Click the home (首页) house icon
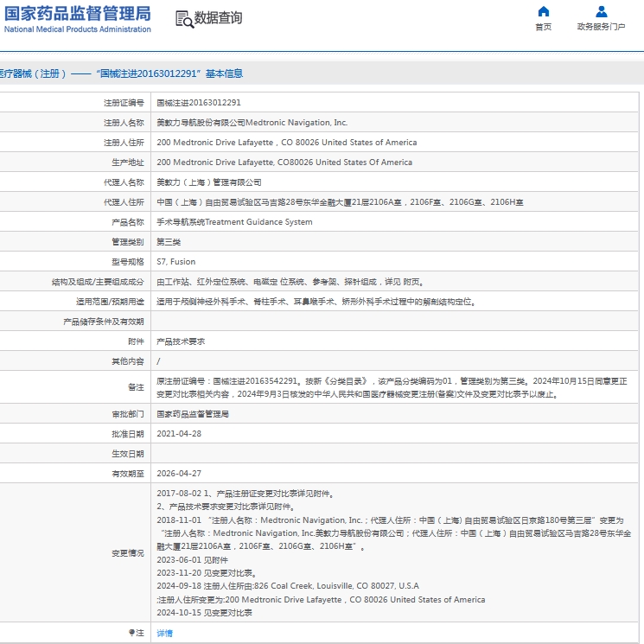Screen dimensions: 644x644 (x=544, y=11)
